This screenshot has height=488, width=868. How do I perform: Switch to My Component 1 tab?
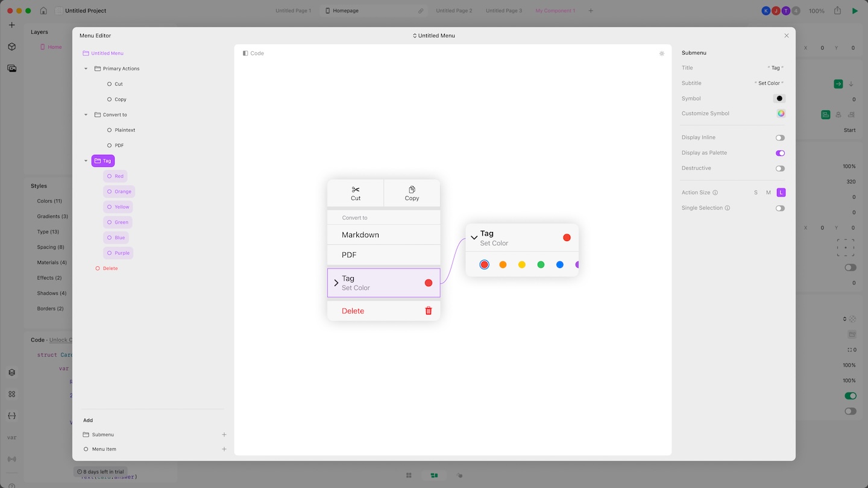point(555,11)
